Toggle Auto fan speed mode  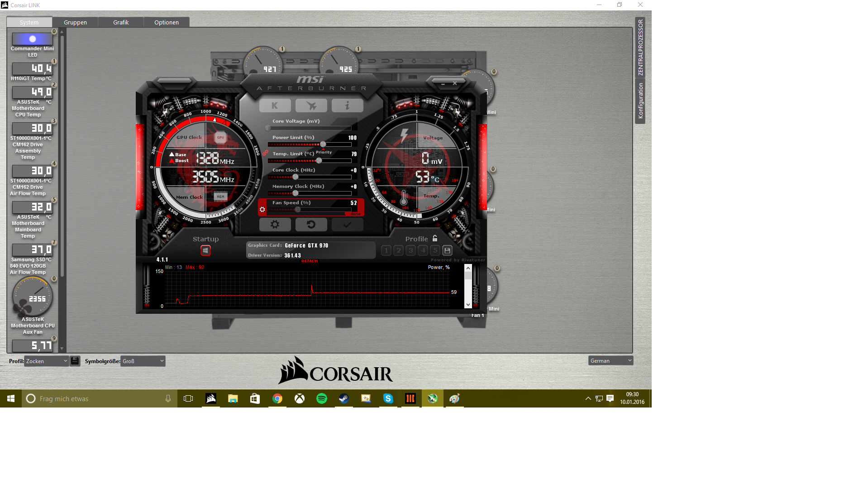tap(356, 214)
